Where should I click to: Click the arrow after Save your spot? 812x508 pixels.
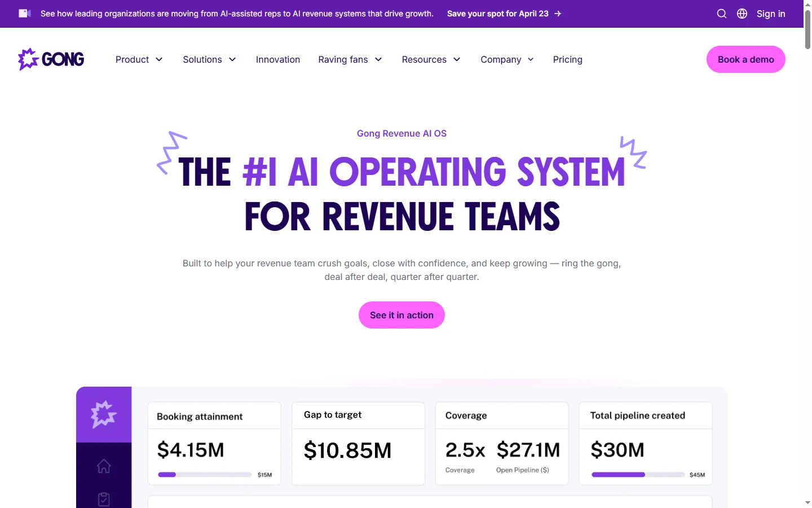(558, 14)
